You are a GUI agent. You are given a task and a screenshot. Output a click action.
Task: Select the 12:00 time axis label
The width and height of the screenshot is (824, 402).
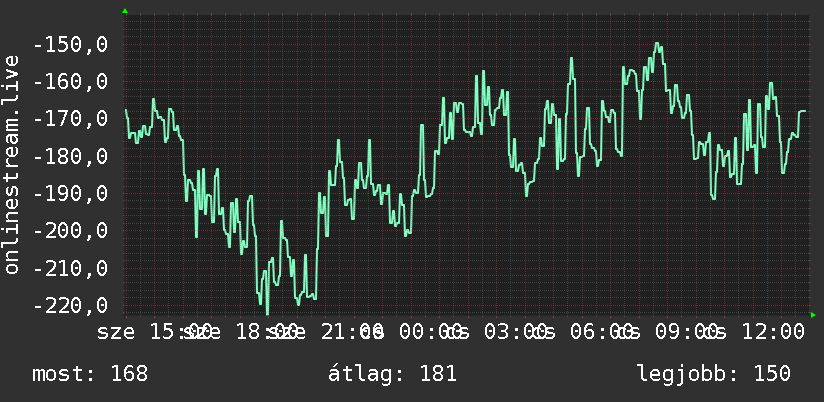coord(772,332)
